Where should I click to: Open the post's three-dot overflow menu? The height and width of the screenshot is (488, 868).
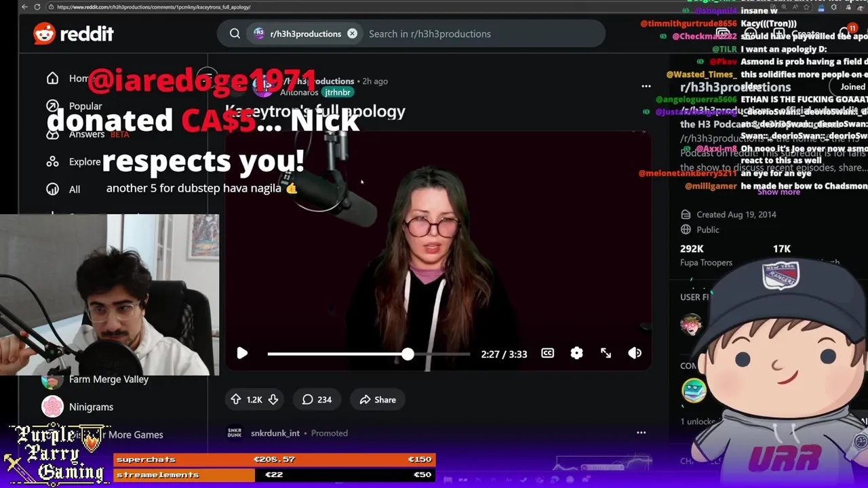pos(646,86)
